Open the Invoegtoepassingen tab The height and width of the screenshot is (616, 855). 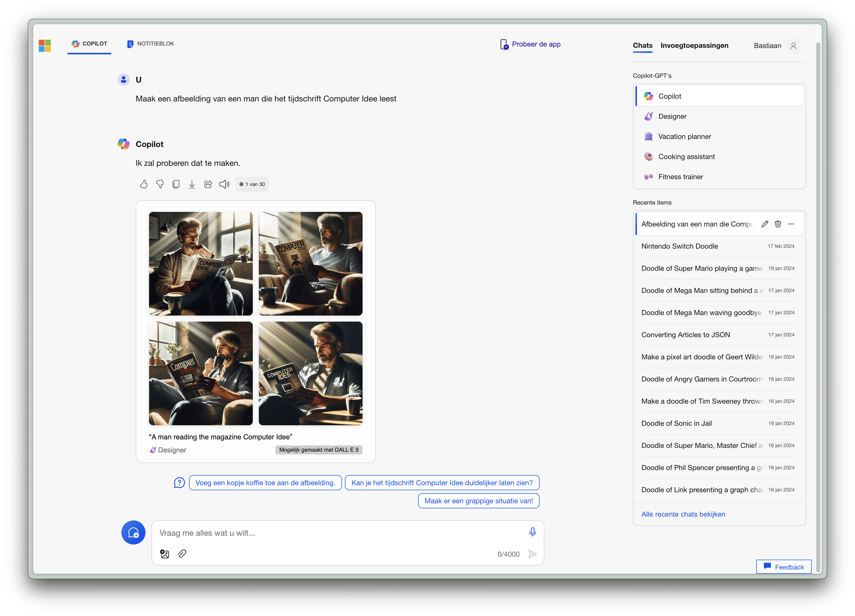click(694, 46)
